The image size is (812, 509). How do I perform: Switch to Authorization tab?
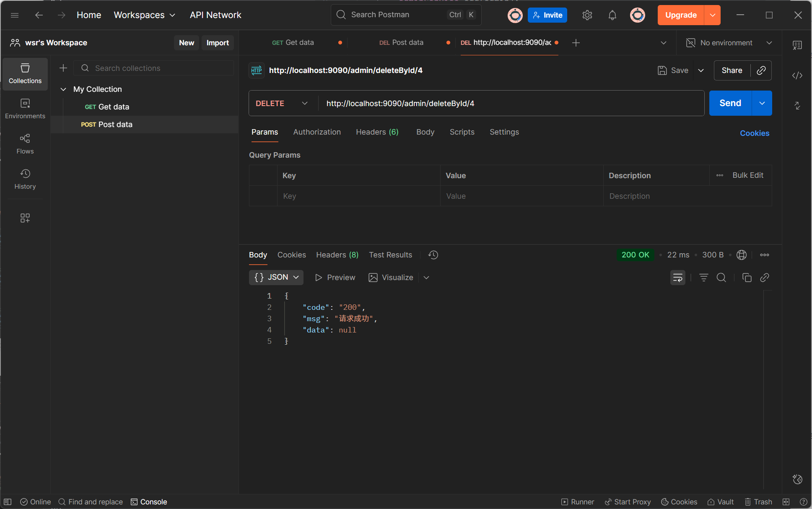pos(317,132)
